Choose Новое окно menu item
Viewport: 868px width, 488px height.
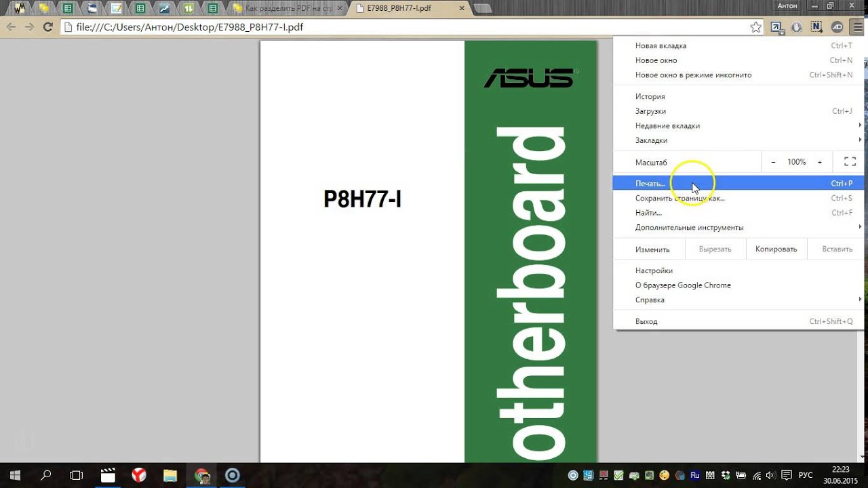[738, 60]
